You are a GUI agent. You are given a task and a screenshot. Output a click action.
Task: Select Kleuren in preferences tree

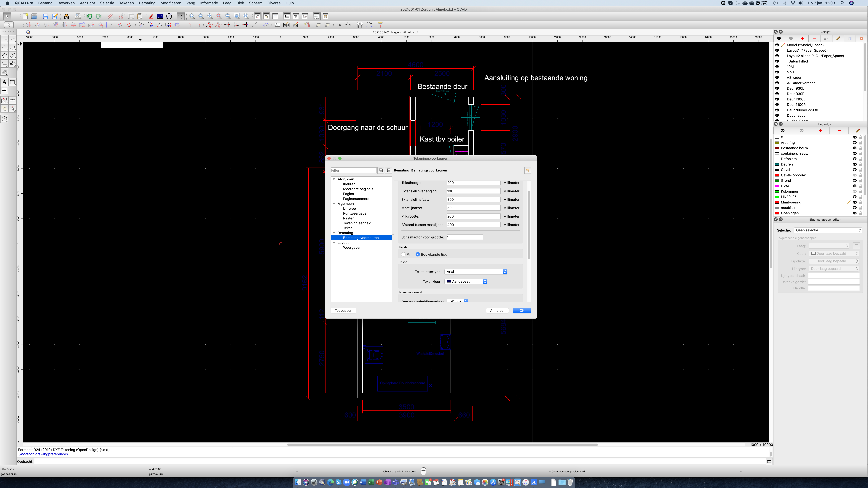(x=349, y=184)
